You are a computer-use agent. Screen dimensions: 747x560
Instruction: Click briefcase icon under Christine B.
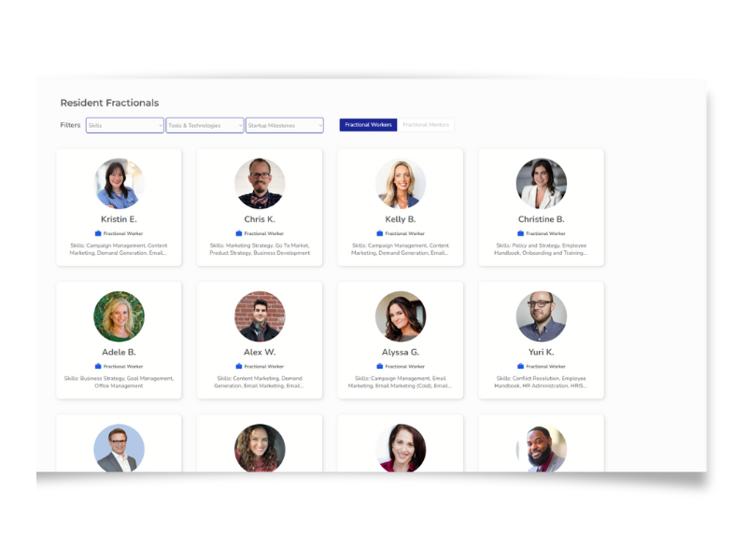coord(521,233)
